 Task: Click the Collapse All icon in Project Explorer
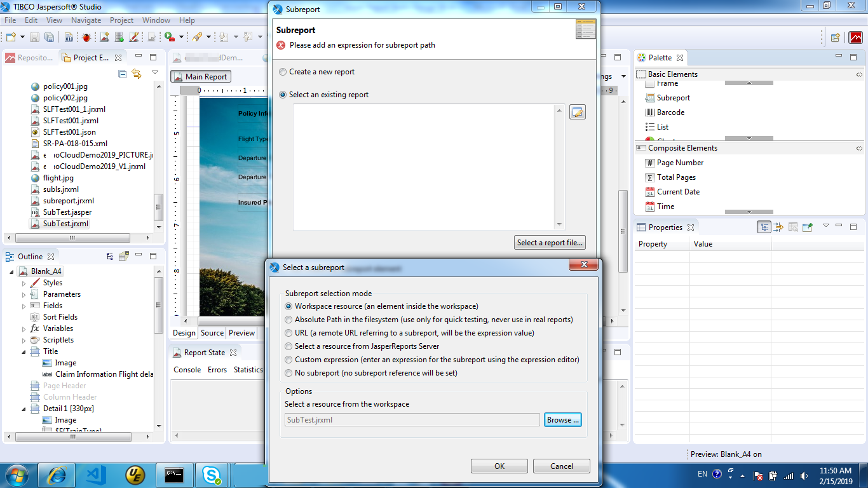123,74
